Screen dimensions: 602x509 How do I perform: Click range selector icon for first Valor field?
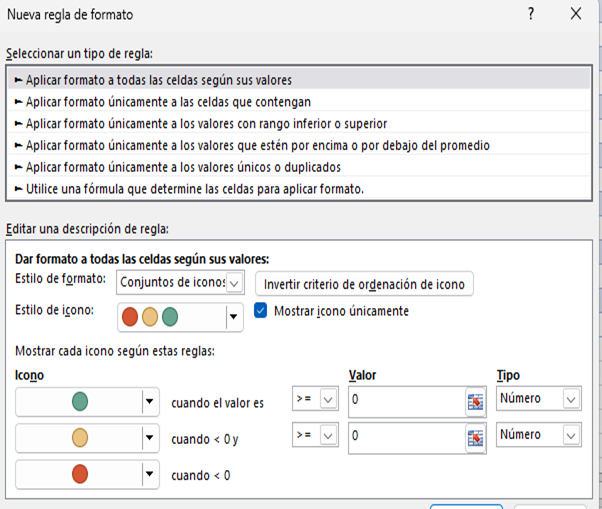point(474,401)
